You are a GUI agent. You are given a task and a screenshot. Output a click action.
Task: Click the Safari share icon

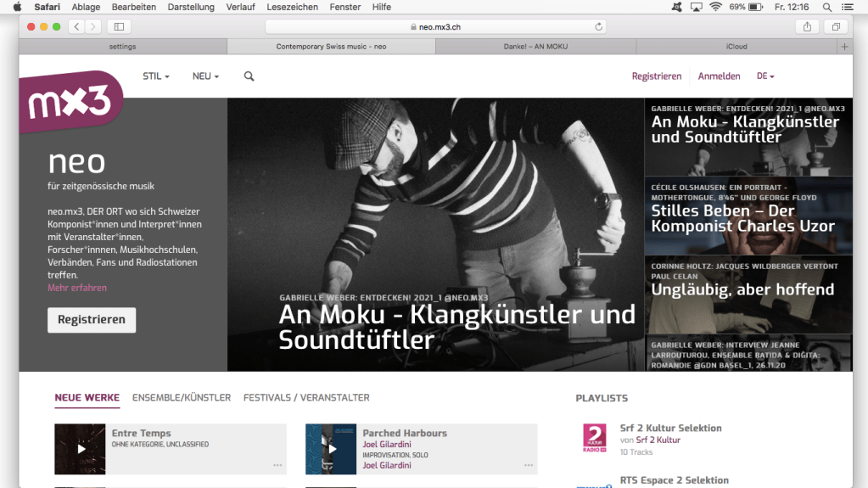coord(807,27)
